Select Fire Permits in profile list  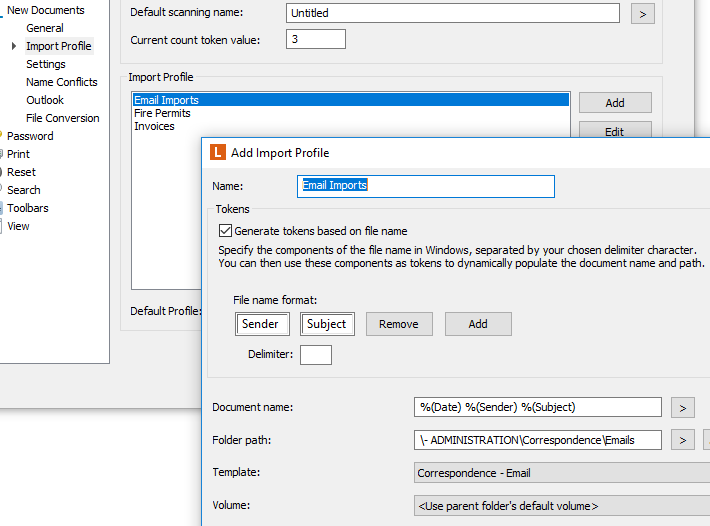[x=162, y=113]
